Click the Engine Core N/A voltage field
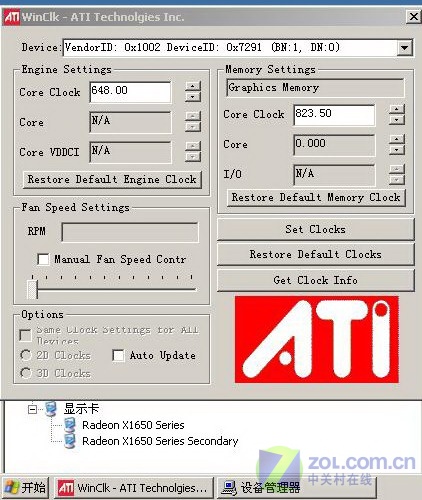Viewport: 422px width, 500px height. pyautogui.click(x=130, y=122)
